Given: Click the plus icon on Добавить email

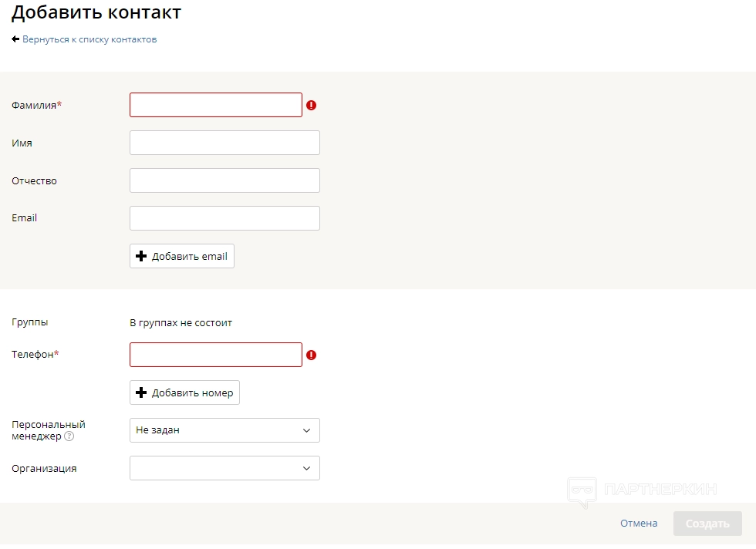Looking at the screenshot, I should (141, 257).
